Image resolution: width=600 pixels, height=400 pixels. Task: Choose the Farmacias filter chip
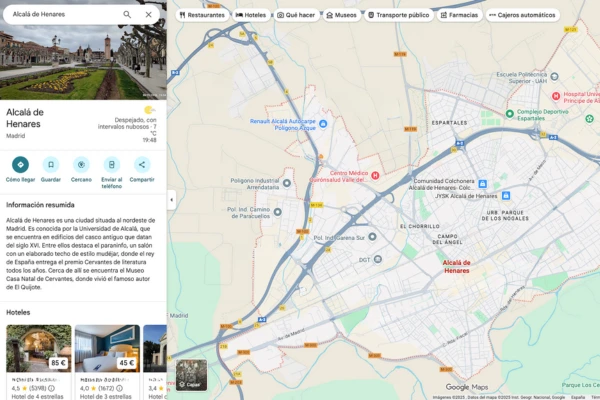pyautogui.click(x=459, y=15)
